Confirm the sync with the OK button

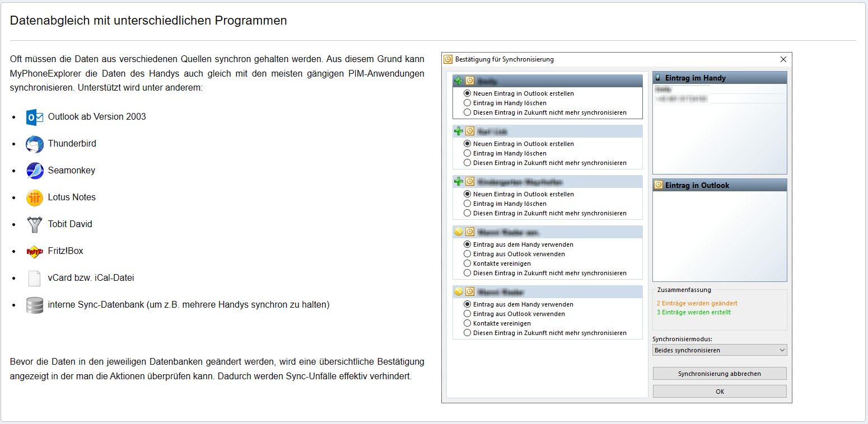[x=720, y=392]
